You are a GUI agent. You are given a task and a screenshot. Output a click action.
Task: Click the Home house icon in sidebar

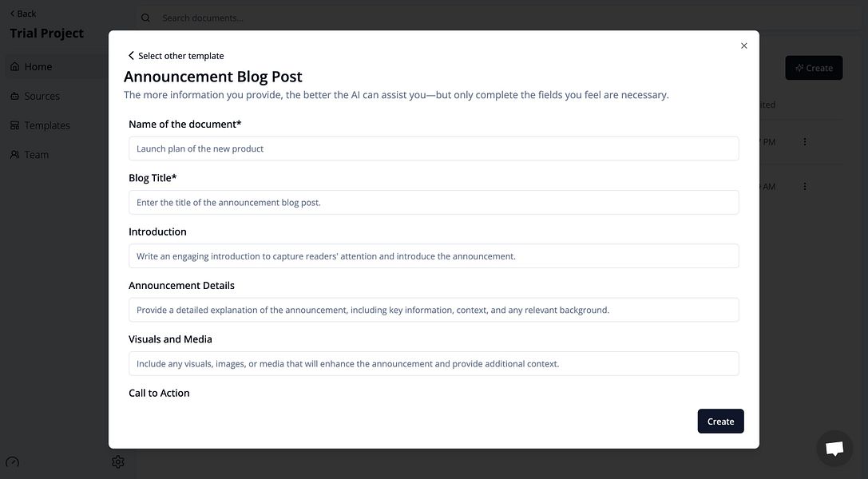[15, 67]
